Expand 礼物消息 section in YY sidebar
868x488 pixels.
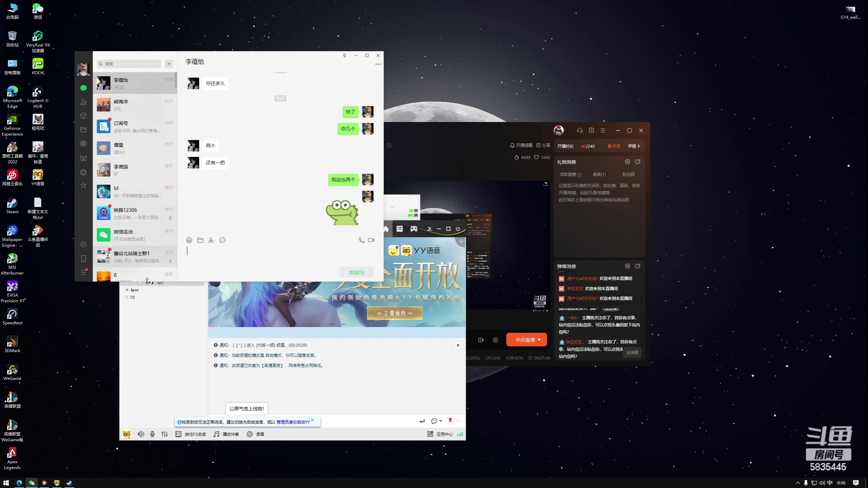coord(638,161)
